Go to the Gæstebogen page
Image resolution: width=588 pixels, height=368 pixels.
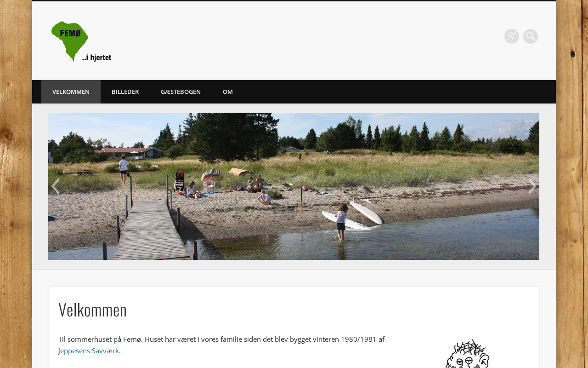181,92
